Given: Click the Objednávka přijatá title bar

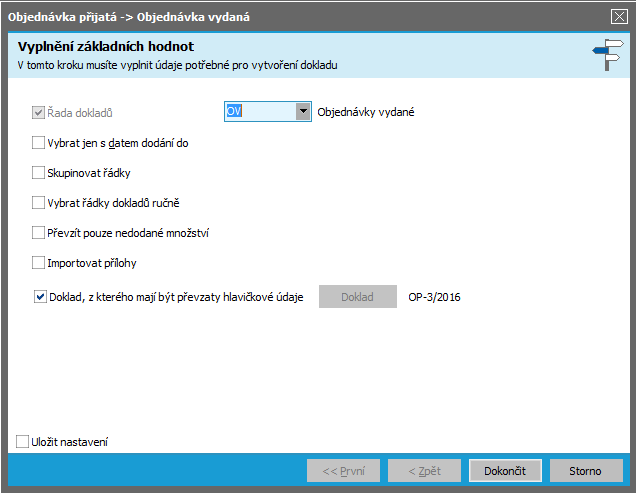Looking at the screenshot, I should 300,16.
